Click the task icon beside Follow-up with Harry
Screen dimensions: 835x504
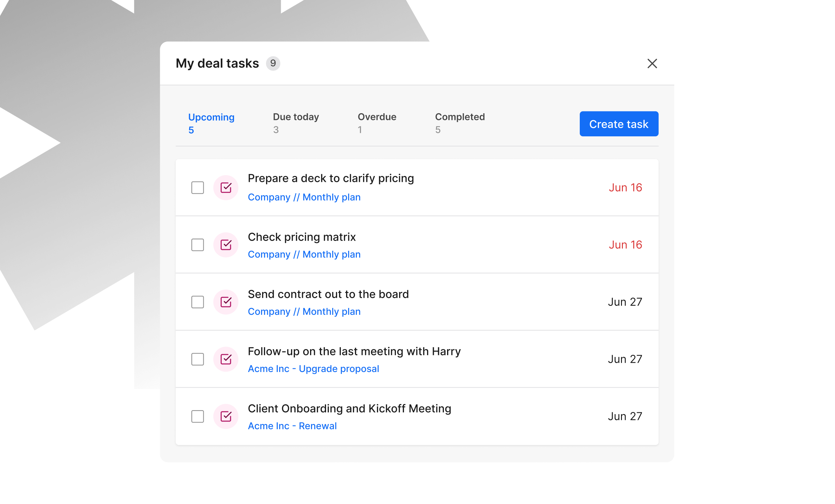click(x=226, y=359)
